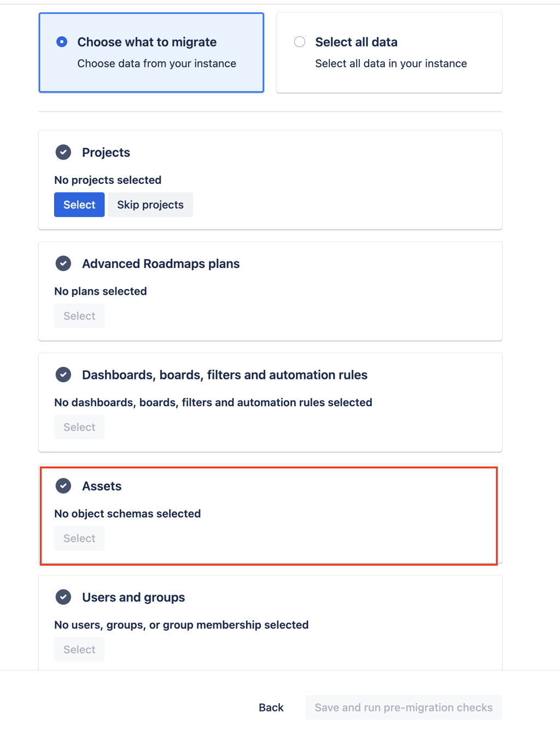Image resolution: width=560 pixels, height=736 pixels.
Task: Click Select under Dashboards, boards, filters
Action: pyautogui.click(x=79, y=427)
